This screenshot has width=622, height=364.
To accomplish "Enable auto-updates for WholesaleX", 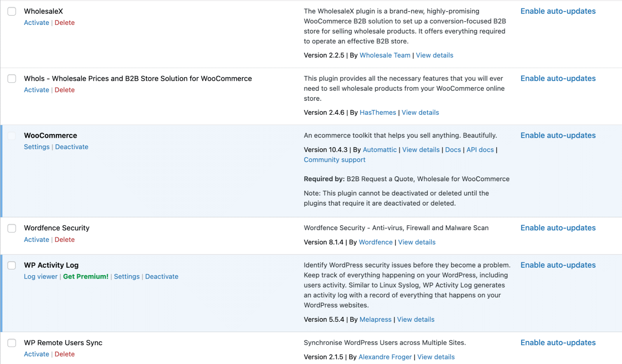I will 558,11.
